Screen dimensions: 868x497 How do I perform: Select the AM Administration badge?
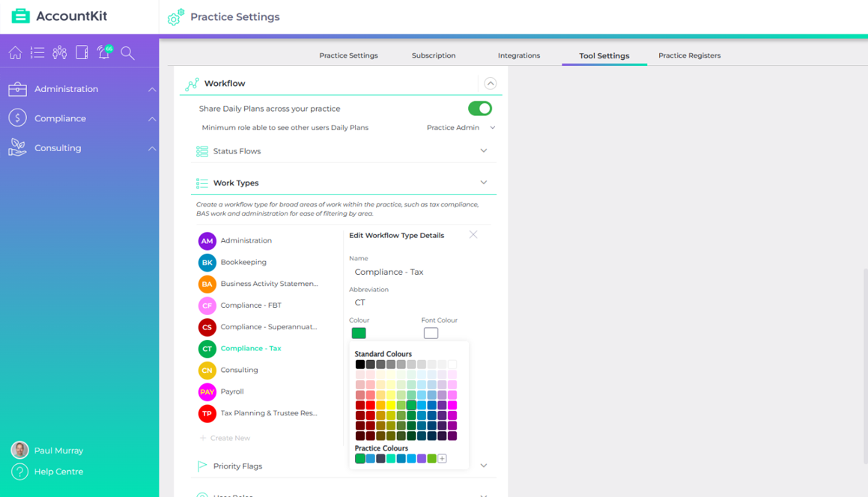pos(207,241)
